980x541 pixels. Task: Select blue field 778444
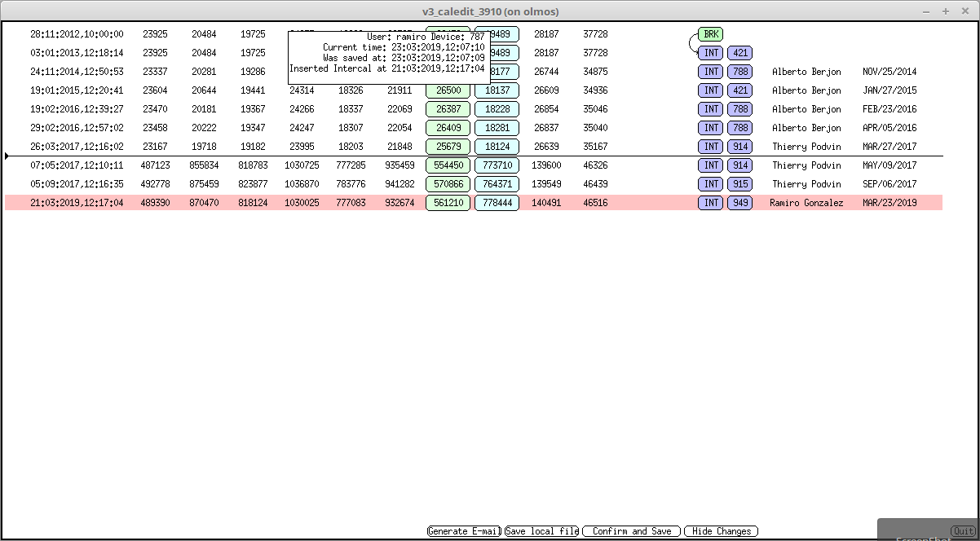pyautogui.click(x=497, y=203)
